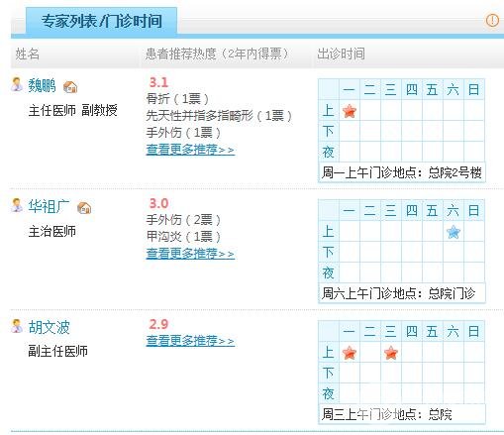This screenshot has width=504, height=435.
Task: Click the 患者推荐热度 column header
Action: 217,54
